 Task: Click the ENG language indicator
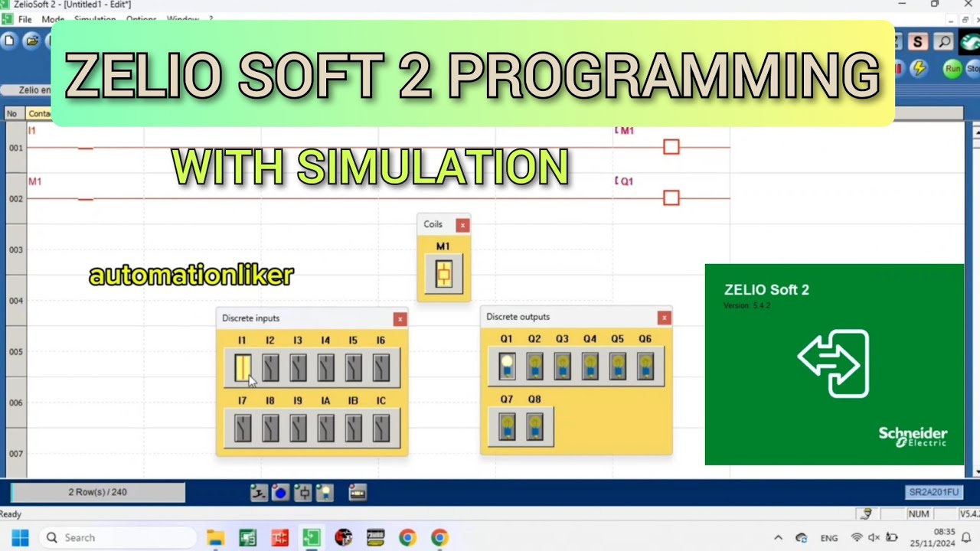click(829, 538)
